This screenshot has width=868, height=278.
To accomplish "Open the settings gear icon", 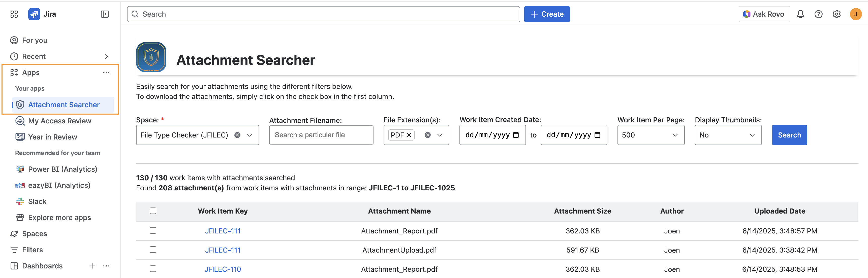I will 837,14.
